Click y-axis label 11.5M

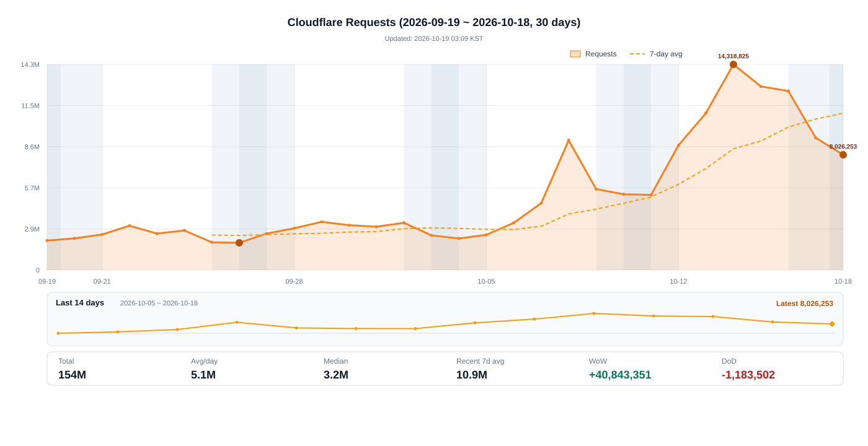pyautogui.click(x=30, y=106)
